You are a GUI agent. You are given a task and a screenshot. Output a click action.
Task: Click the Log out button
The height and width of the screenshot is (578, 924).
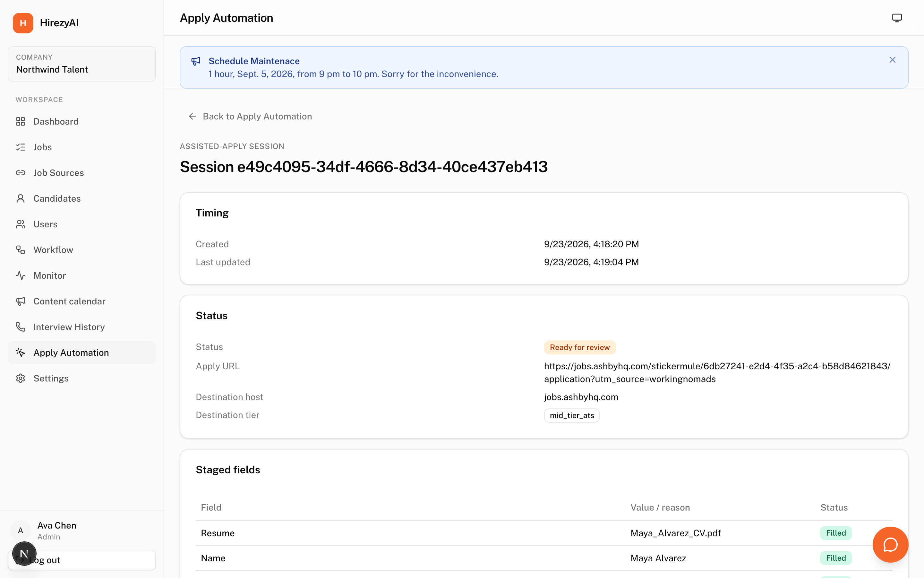pos(82,560)
